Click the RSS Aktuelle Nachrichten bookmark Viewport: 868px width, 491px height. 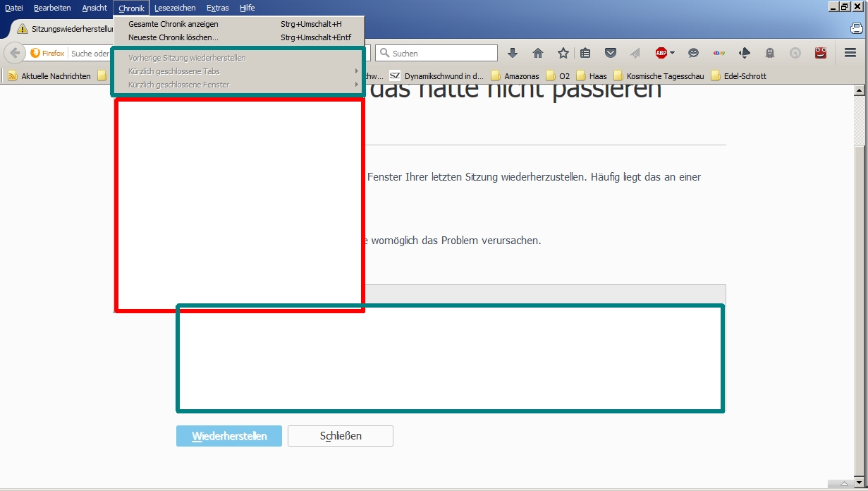(x=49, y=75)
